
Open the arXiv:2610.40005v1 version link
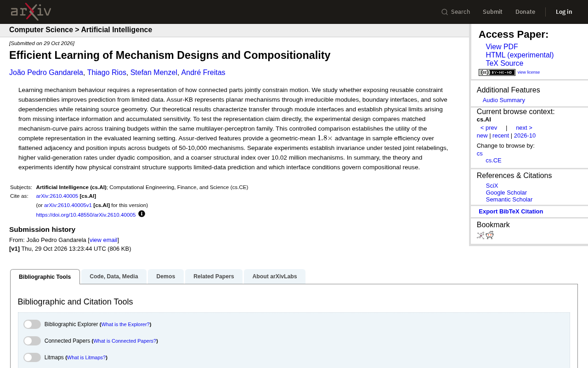pyautogui.click(x=68, y=205)
